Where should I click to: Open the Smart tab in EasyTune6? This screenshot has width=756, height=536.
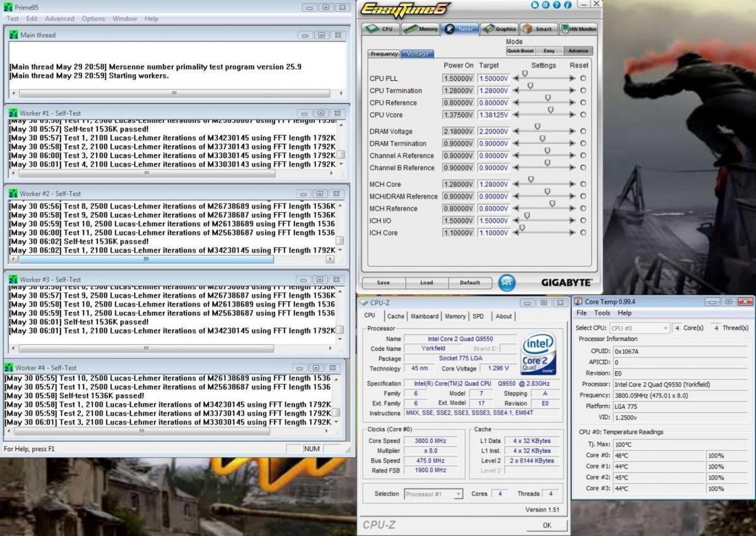538,29
